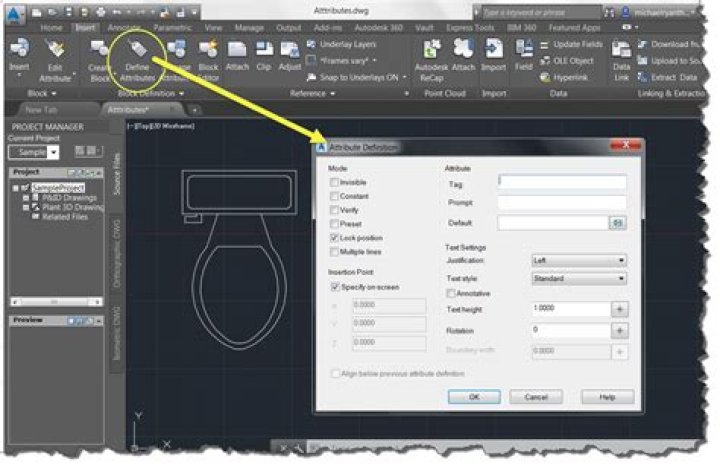Click the Orthographic DWG side tab
Screen dimensions: 720x468
(117, 253)
